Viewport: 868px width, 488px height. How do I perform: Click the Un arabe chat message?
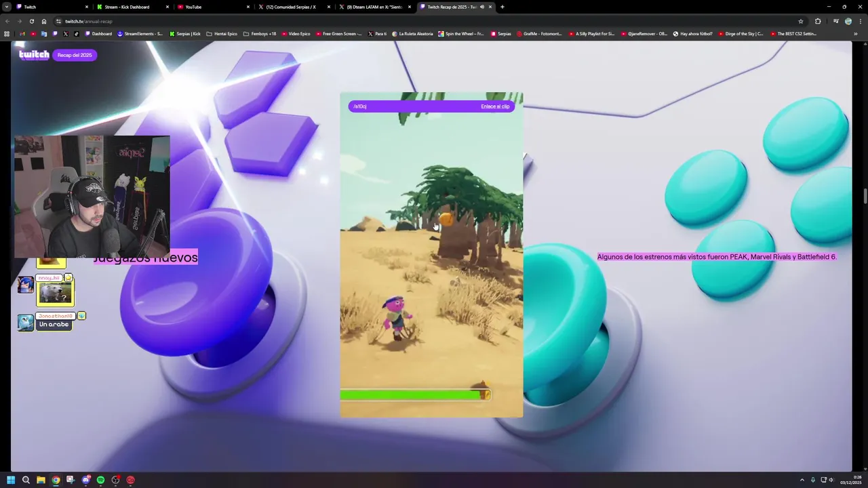[x=54, y=325]
